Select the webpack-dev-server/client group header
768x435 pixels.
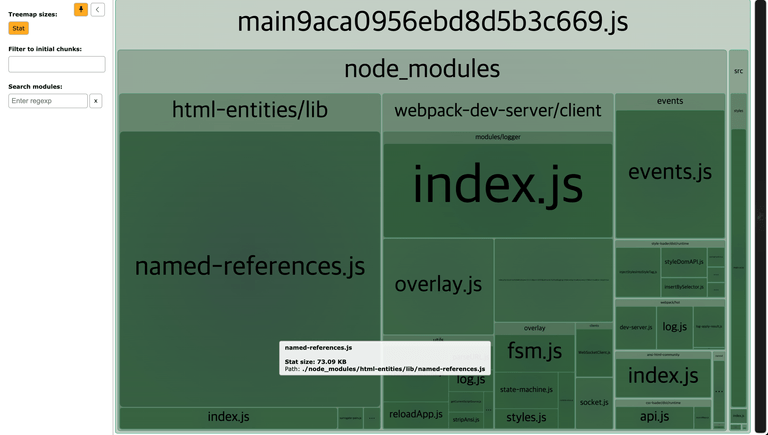[498, 111]
